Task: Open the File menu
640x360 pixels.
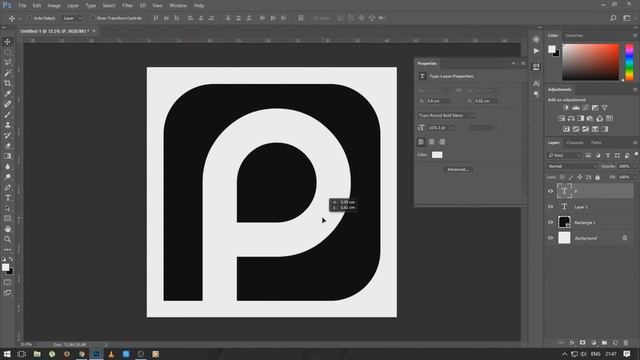Action: coord(22,6)
